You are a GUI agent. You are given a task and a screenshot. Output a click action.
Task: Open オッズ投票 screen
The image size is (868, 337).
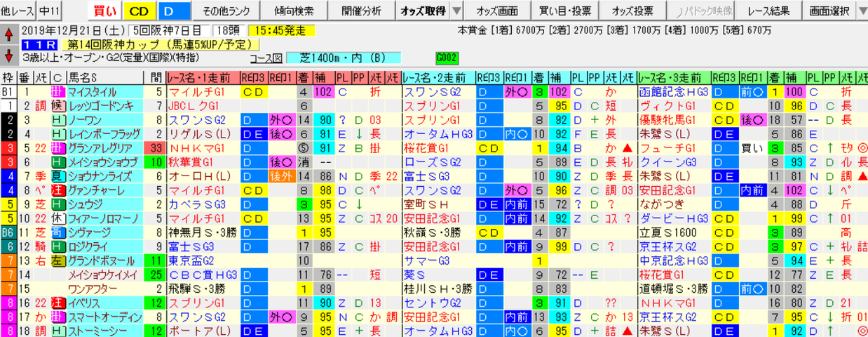[x=632, y=11]
